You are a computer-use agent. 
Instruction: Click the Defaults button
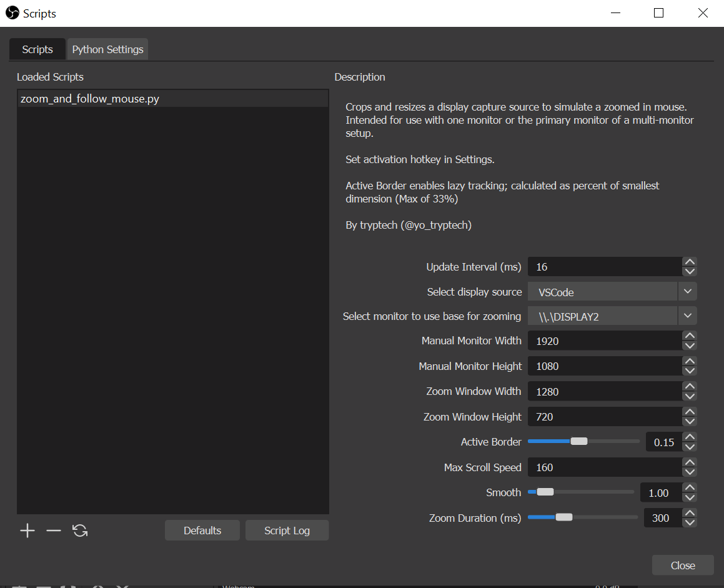[202, 531]
